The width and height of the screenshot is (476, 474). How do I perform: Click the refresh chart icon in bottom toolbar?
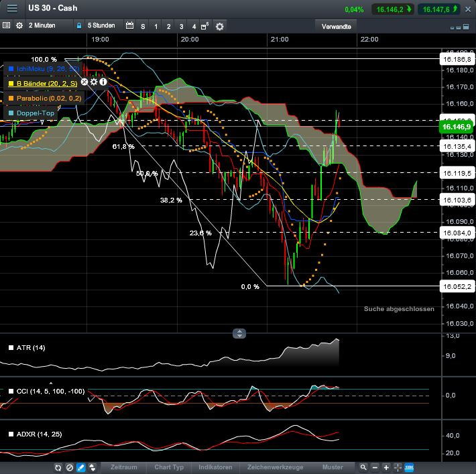click(58, 467)
